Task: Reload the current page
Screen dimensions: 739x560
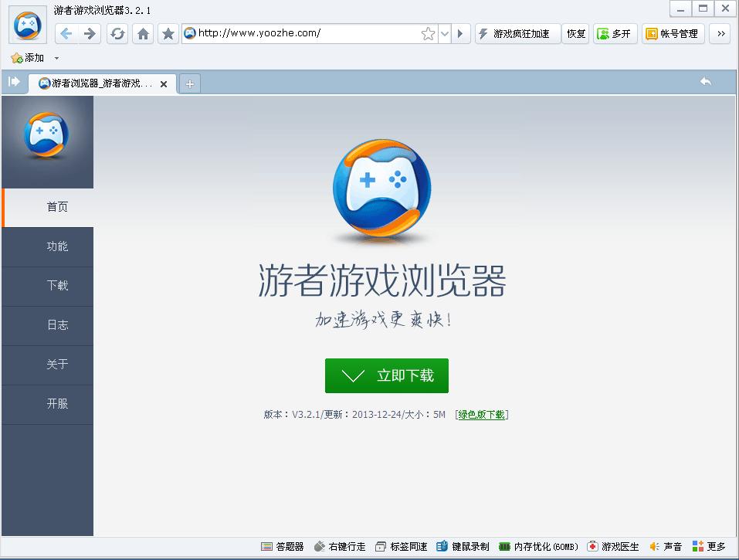Action: [117, 33]
